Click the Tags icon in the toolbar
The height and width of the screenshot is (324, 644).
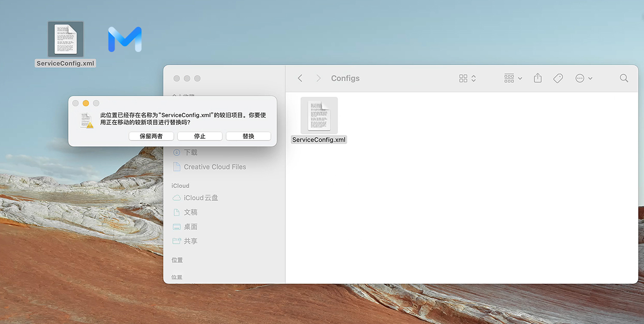558,78
